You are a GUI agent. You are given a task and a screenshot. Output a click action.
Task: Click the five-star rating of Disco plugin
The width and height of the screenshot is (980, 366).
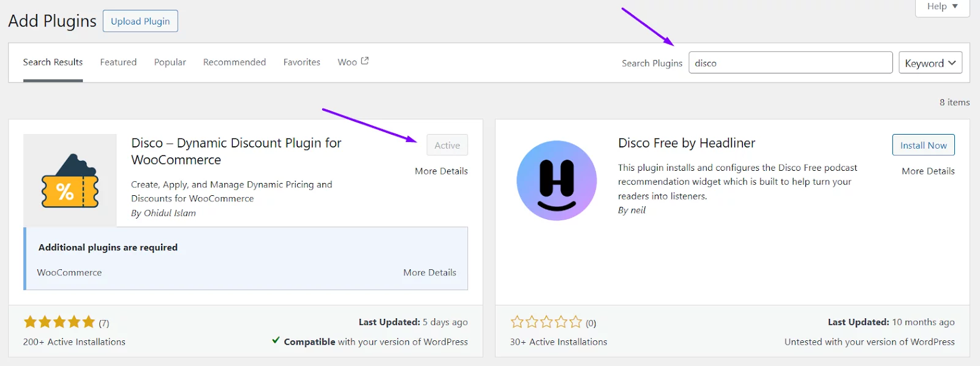pyautogui.click(x=59, y=322)
